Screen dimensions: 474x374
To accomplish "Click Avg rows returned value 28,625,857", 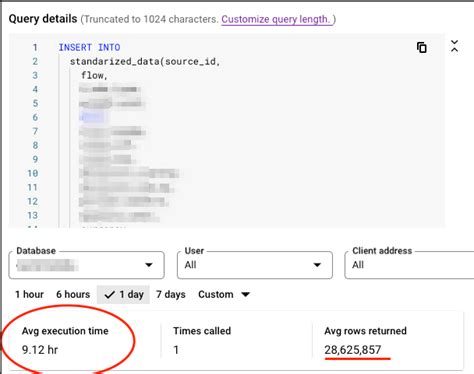I will [x=353, y=350].
